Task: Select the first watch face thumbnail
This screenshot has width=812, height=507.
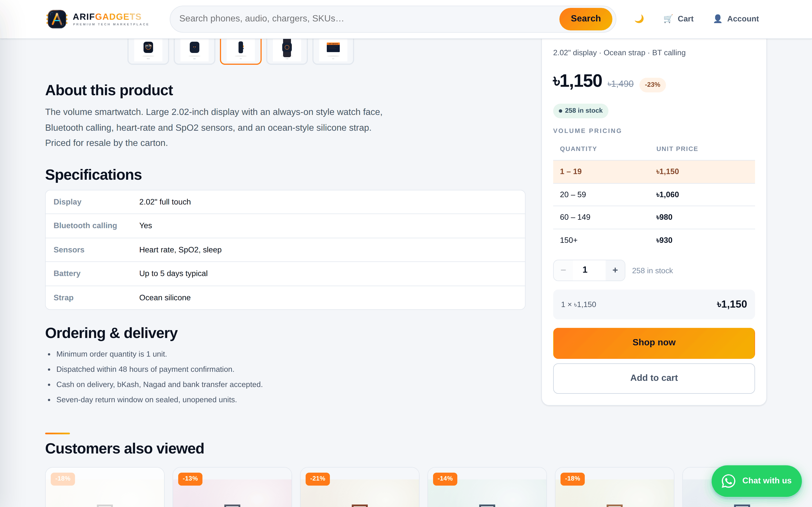Action: point(148,50)
